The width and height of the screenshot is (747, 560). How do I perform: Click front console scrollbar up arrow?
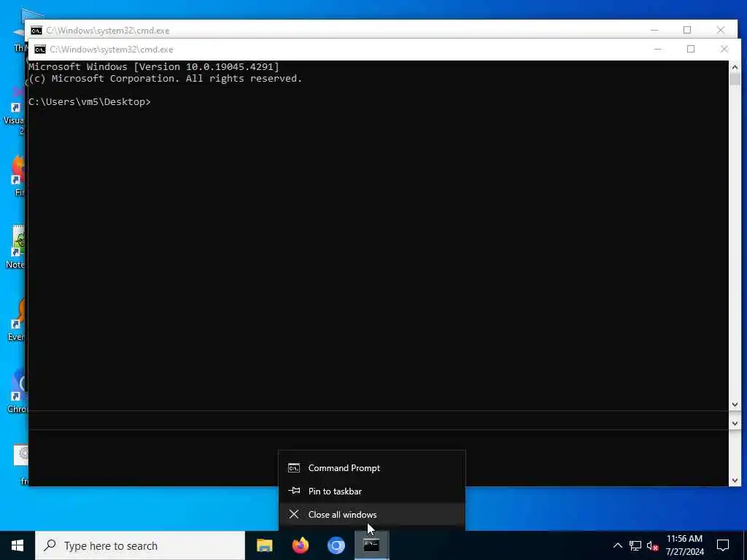tap(735, 67)
